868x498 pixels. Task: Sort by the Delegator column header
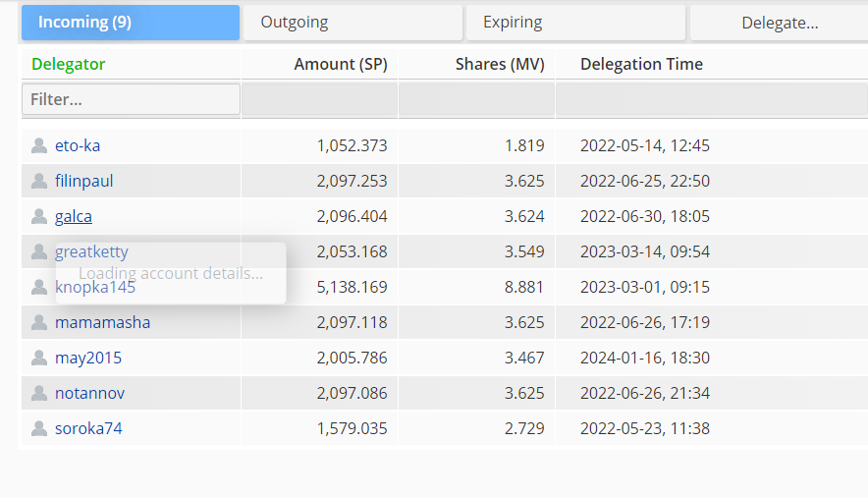[x=69, y=64]
